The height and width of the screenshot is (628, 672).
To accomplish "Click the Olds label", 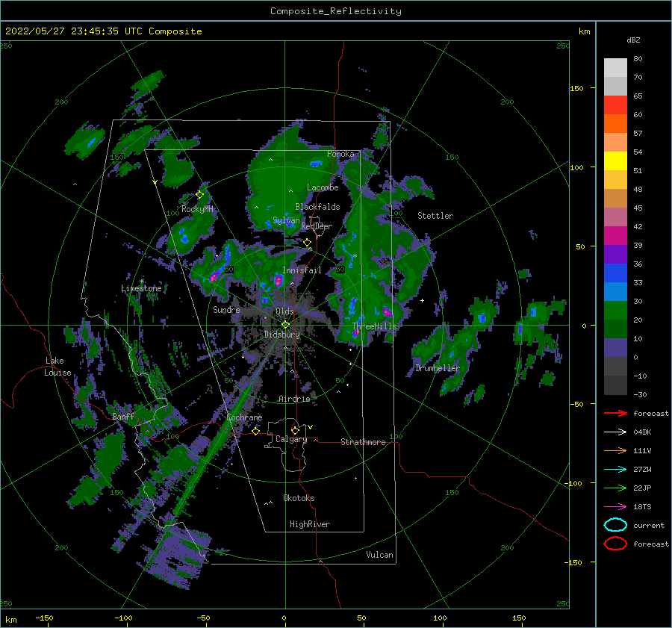I will [284, 311].
